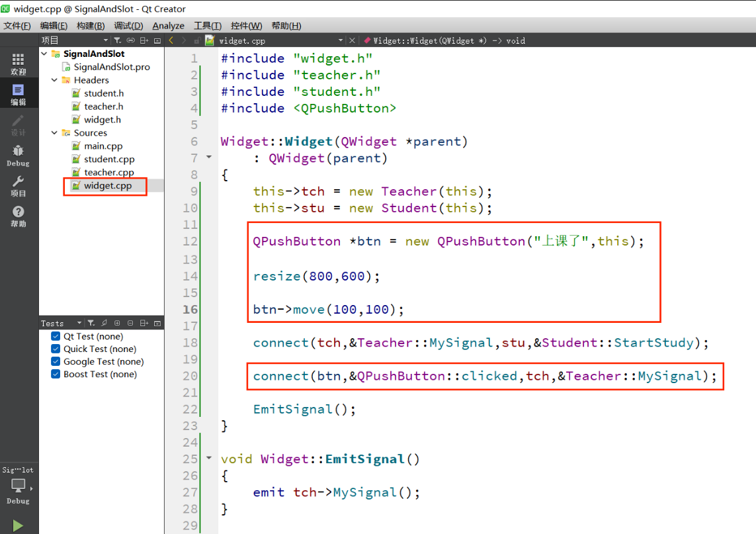Fold the Widget constructor at line 7
Viewport: 756px width, 534px height.
(209, 157)
